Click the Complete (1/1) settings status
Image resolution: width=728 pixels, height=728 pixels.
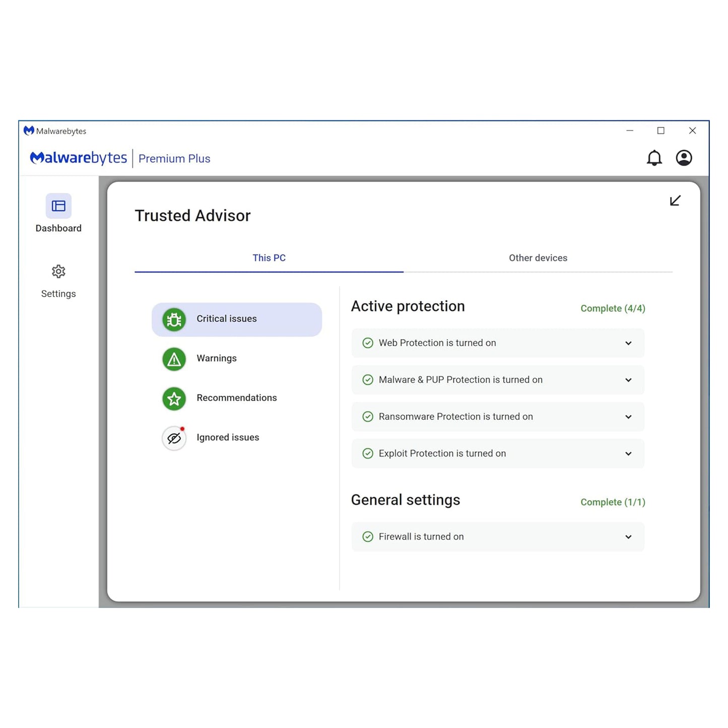[613, 502]
